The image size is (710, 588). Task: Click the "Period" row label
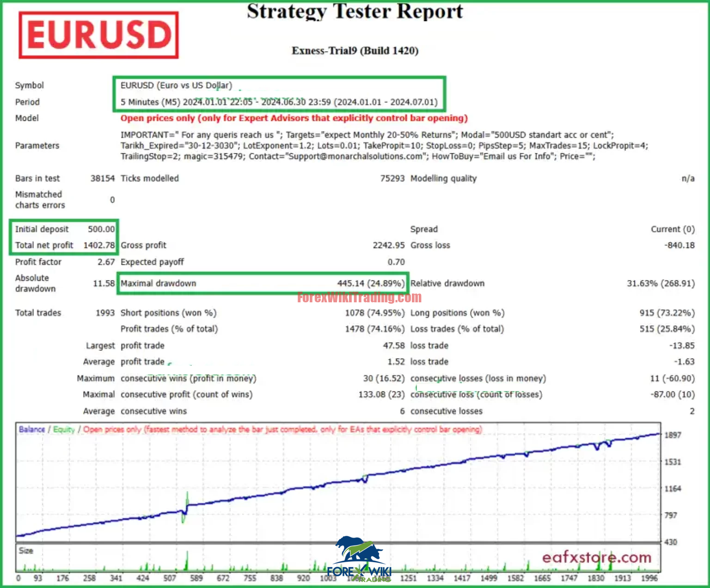click(27, 102)
